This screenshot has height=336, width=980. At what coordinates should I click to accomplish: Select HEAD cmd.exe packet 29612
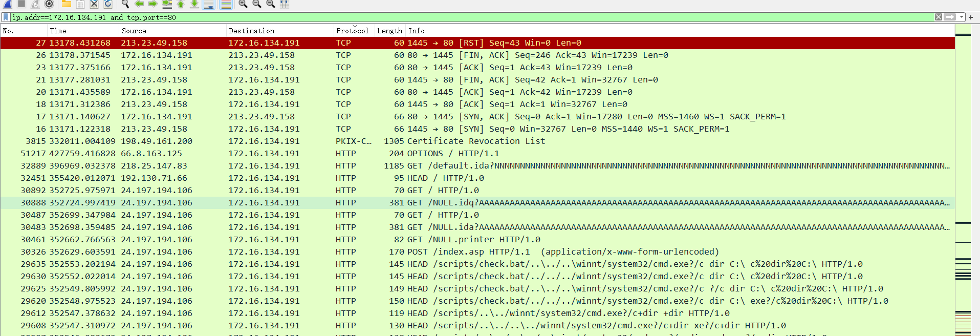click(x=477, y=313)
